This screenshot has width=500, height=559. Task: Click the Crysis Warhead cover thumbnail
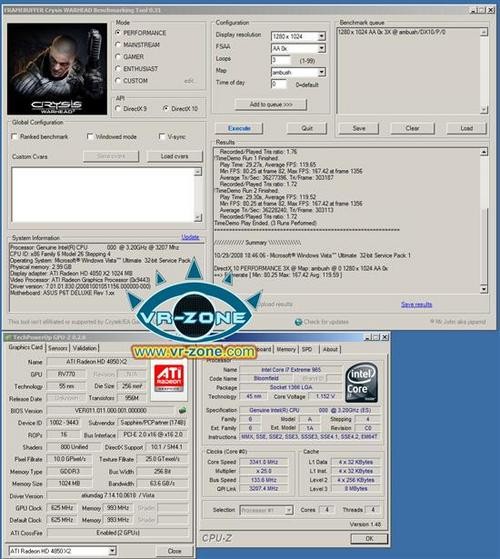(x=57, y=69)
